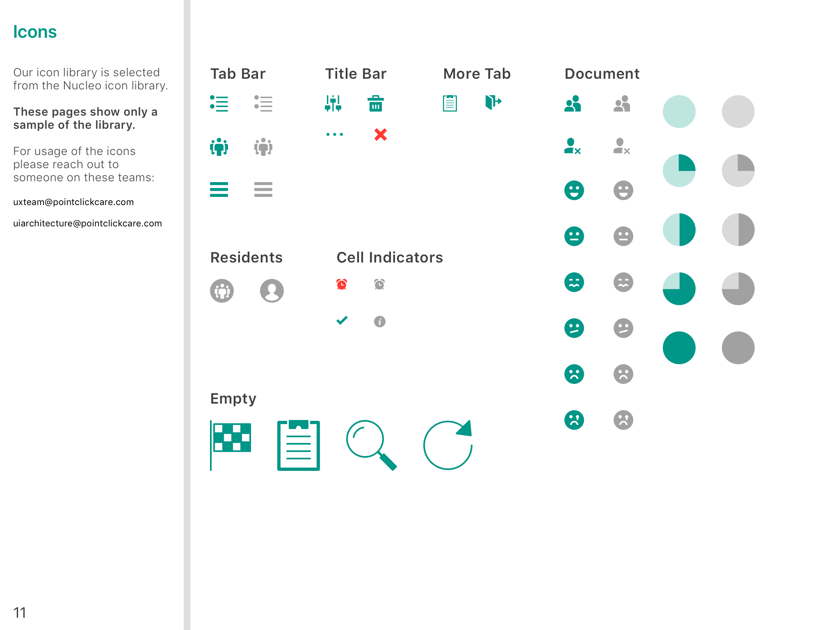Choose the teal neutral straight-mouth face
This screenshot has height=630, width=840.
click(x=574, y=236)
